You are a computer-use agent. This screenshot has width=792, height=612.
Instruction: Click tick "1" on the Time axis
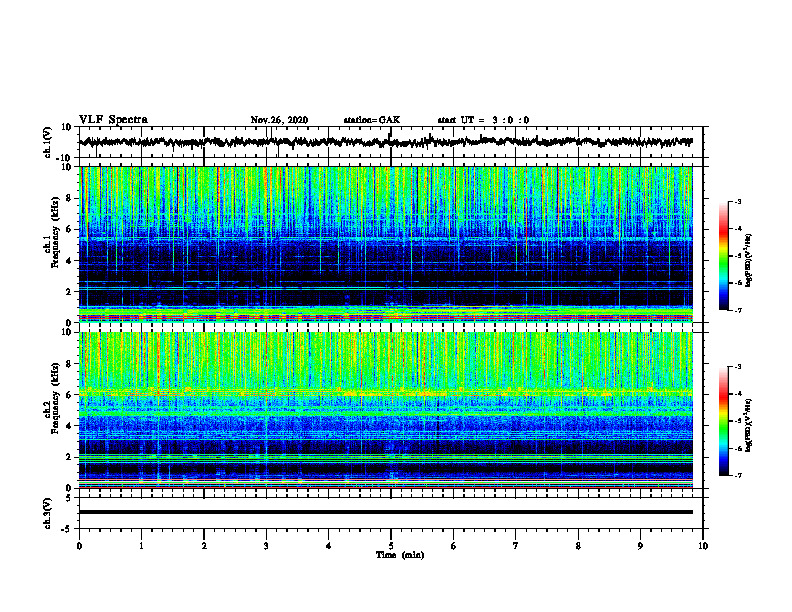point(141,546)
